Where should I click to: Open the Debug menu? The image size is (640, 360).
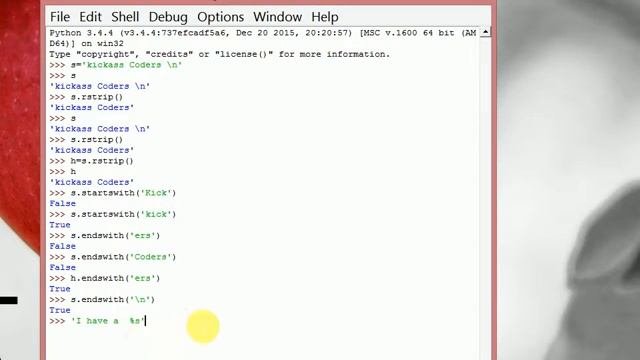pos(168,17)
